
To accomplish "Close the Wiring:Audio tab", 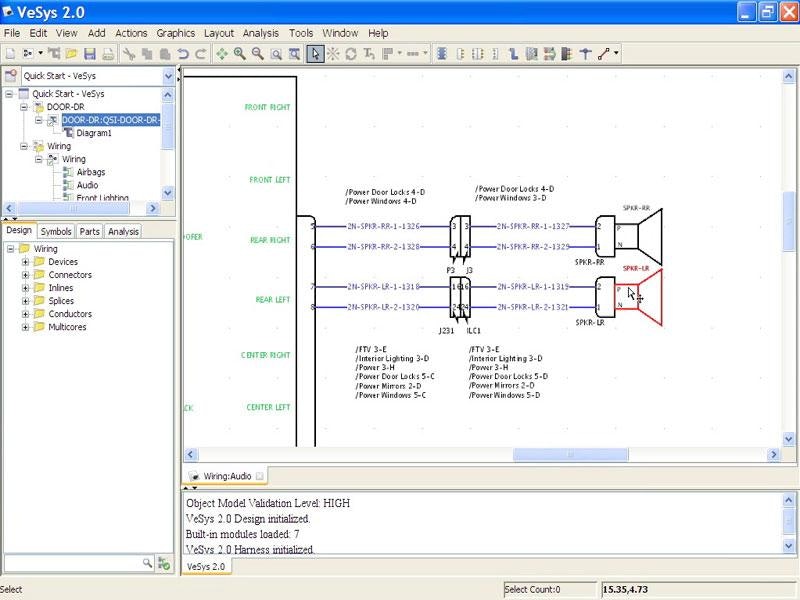I will tap(260, 476).
